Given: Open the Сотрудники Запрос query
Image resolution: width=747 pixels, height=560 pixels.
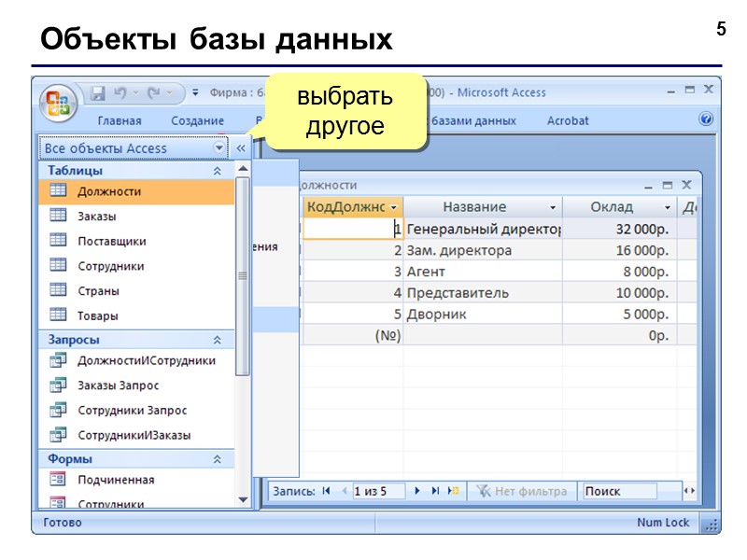Looking at the screenshot, I should coord(136,411).
